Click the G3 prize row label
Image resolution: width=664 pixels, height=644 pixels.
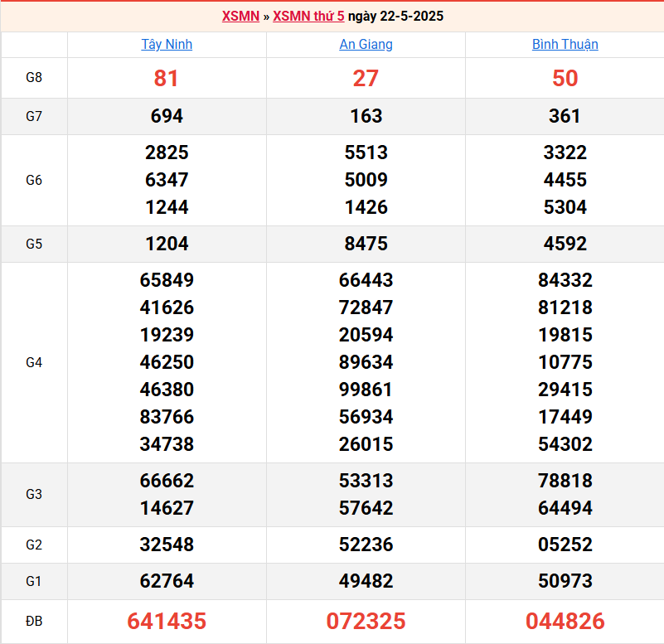(34, 495)
